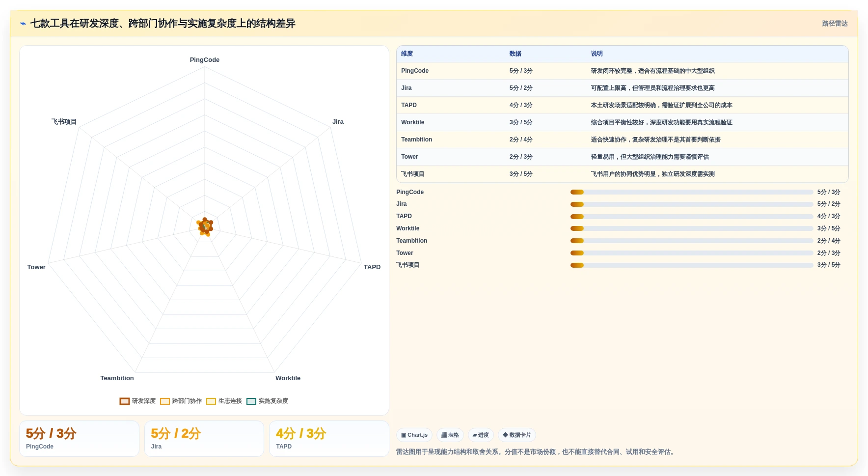Toggle the 实施复杂度 legend swatch
Screen dimensions: 868x476
(251, 401)
